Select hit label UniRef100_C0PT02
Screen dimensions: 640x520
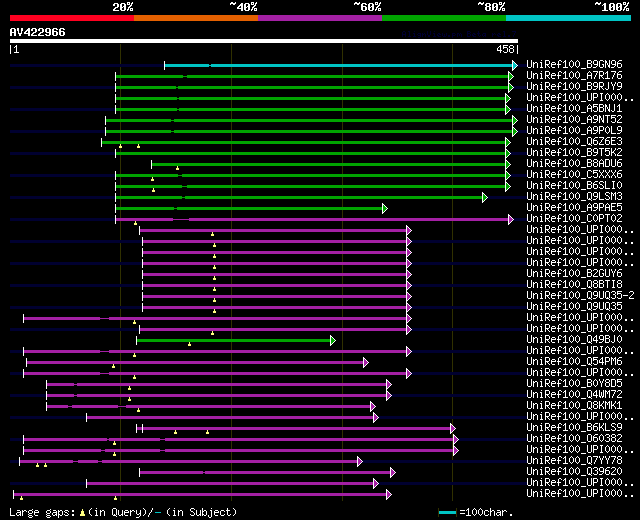(574, 219)
